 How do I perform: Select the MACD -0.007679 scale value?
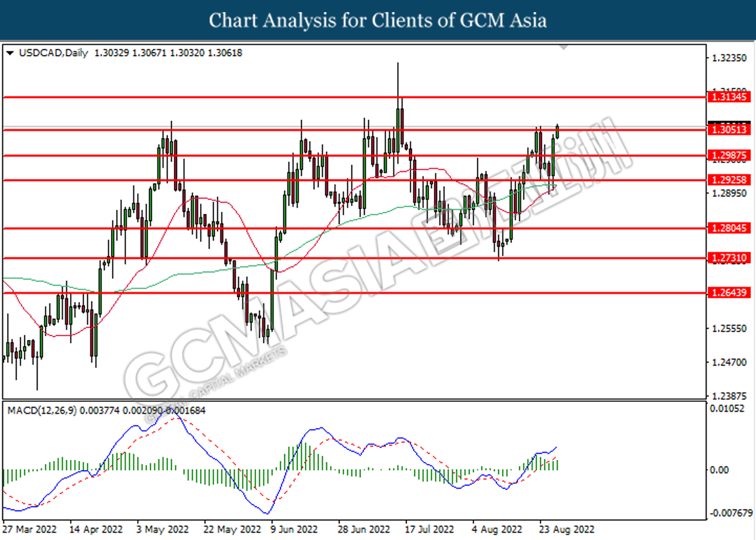pos(731,513)
